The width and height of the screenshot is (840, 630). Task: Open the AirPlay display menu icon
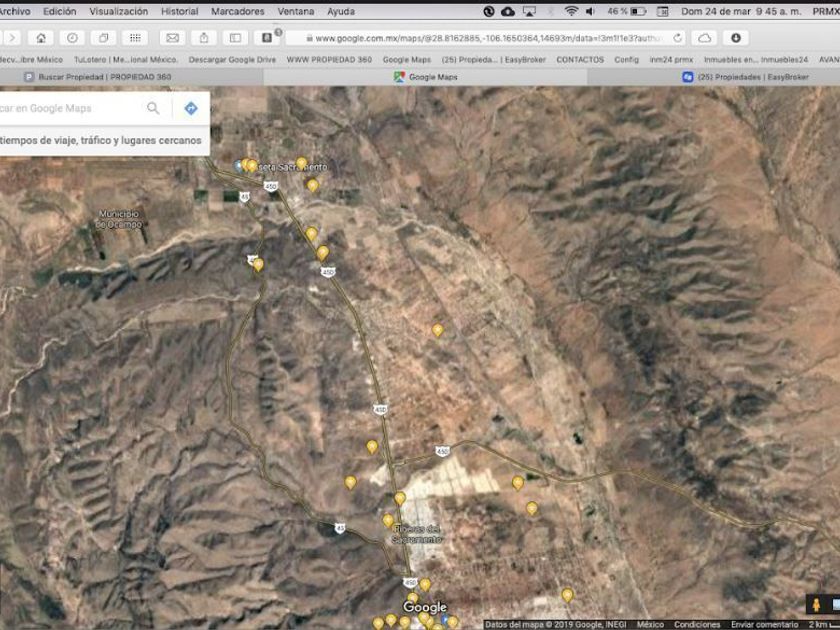point(529,11)
